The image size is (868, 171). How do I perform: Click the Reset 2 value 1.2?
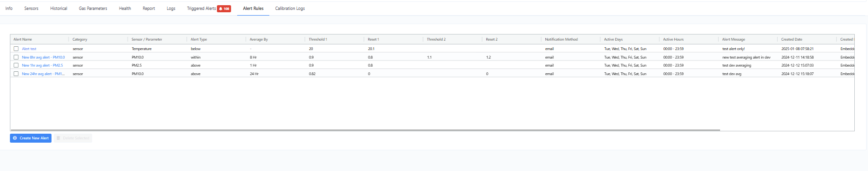coord(488,57)
